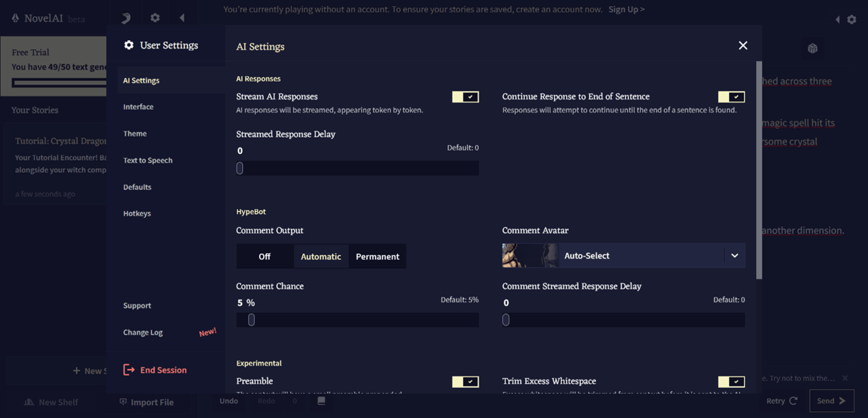Open the Change Log
The height and width of the screenshot is (418, 868).
pos(143,332)
